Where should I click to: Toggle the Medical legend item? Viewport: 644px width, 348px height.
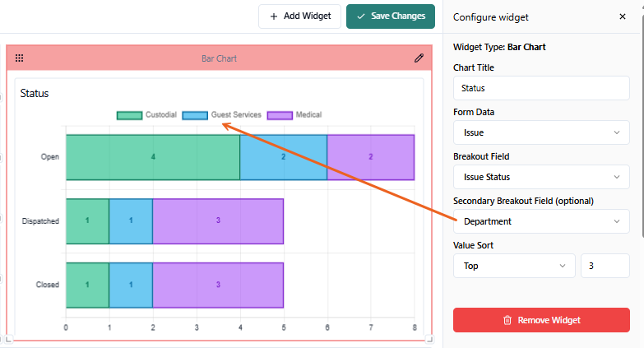click(294, 115)
